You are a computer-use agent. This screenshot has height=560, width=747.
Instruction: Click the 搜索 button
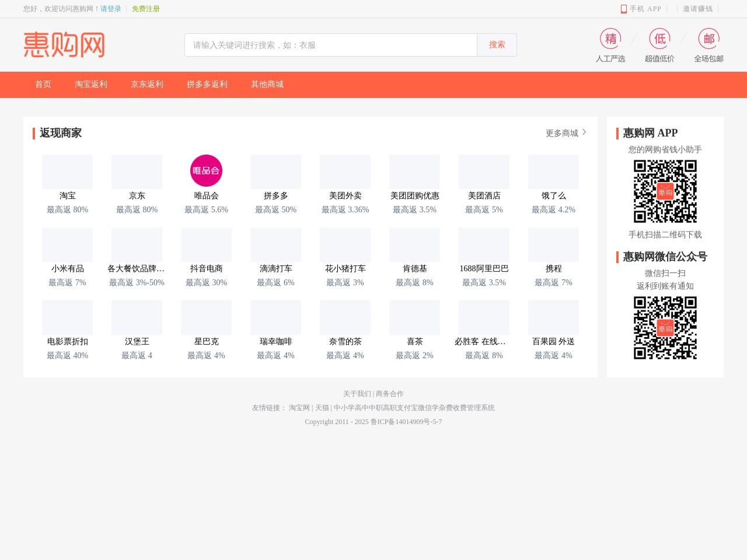497,45
